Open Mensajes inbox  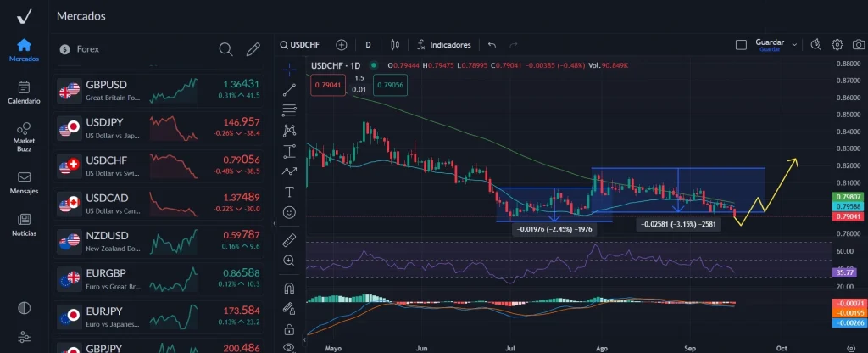click(24, 182)
